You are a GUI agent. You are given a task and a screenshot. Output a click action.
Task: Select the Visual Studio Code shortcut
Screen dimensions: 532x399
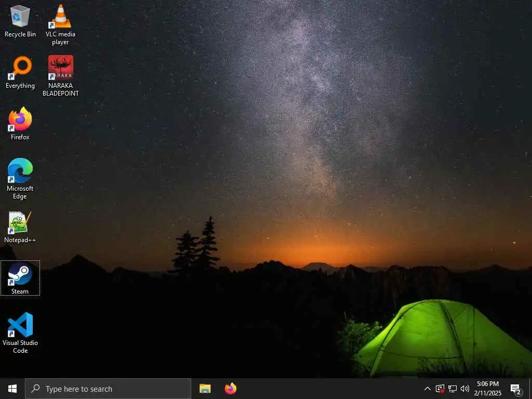[20, 333]
